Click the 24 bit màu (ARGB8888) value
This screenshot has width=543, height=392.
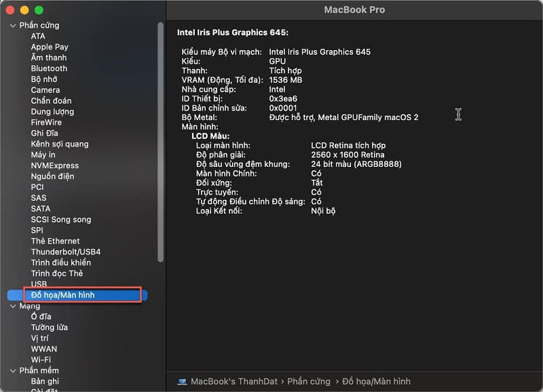356,164
